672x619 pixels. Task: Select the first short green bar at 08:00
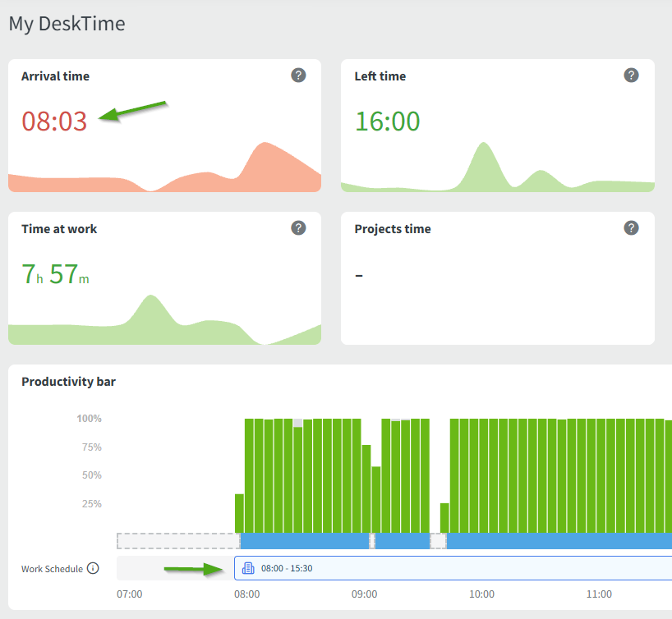tap(239, 513)
